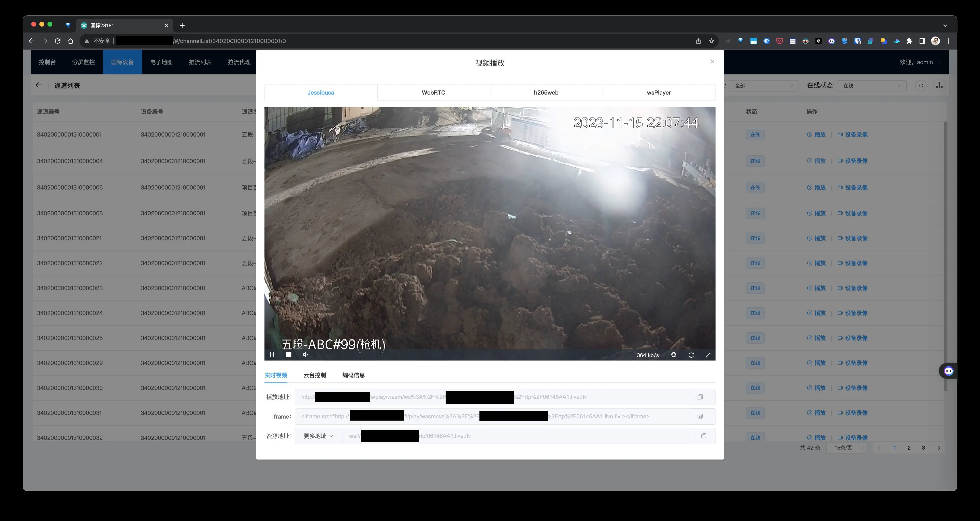
Task: Take a screenshot of the video
Action: (674, 355)
